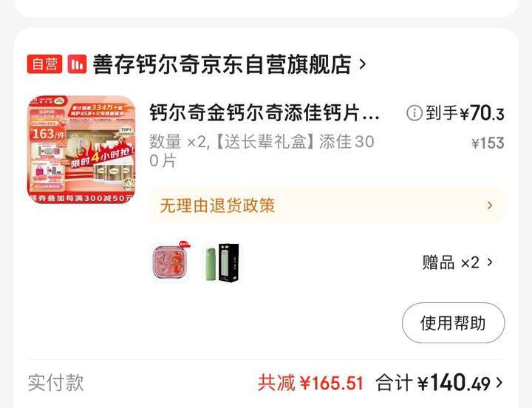Open the green thermos bottle gift thumbnail

tap(222, 262)
